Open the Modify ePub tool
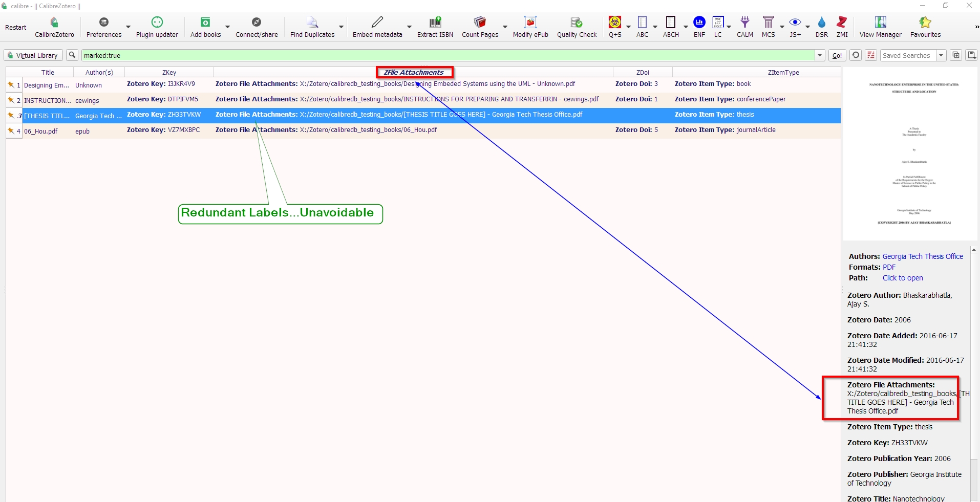Viewport: 980px width, 502px height. [530, 27]
